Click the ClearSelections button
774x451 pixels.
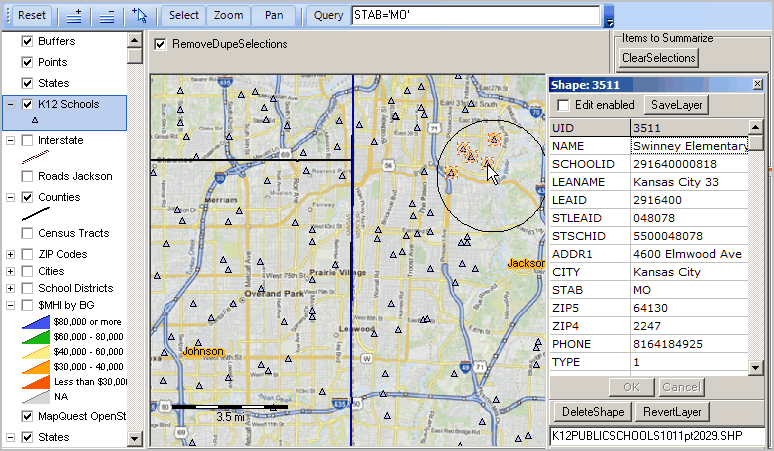coord(658,58)
